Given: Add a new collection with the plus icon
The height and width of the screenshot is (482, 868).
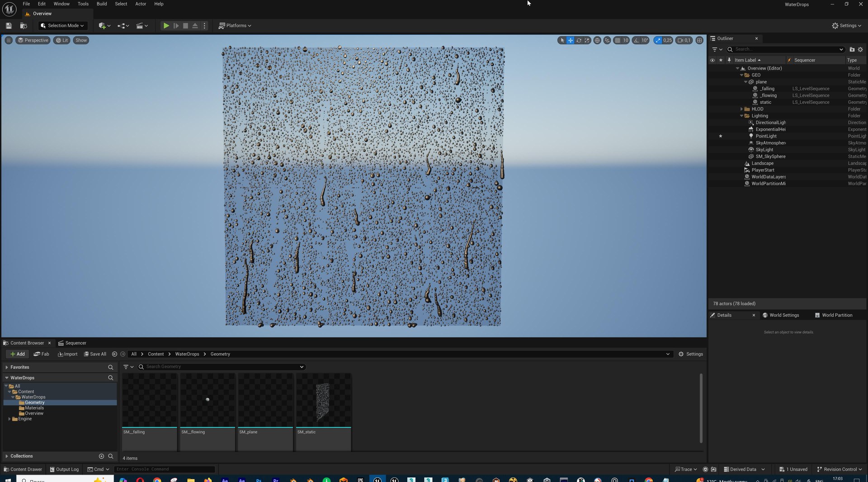Looking at the screenshot, I should tap(101, 456).
